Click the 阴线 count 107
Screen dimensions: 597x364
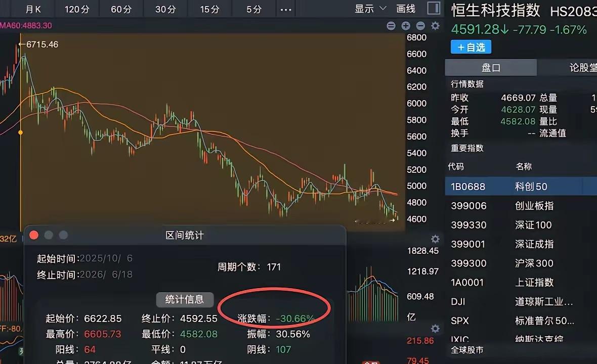283,349
